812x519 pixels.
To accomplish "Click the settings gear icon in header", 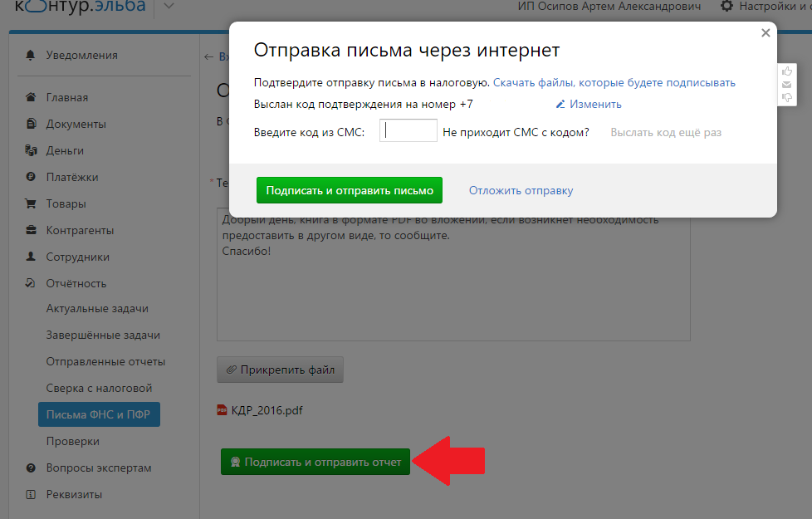I will 726,7.
